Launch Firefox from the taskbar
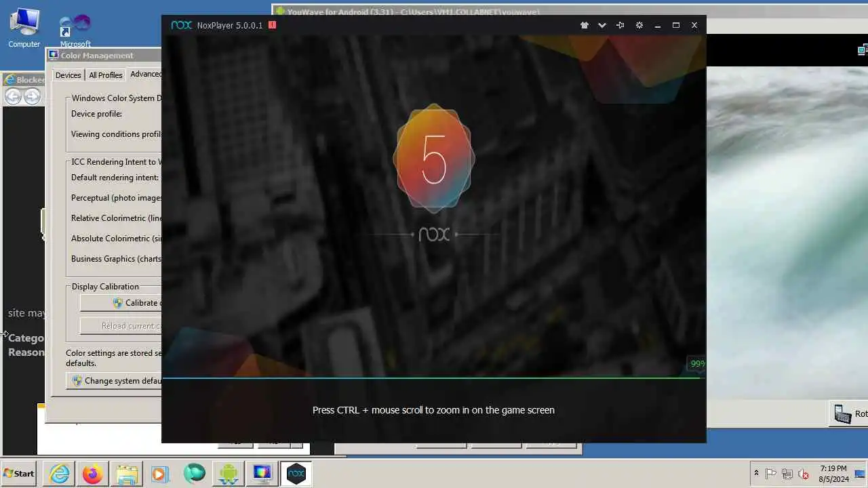This screenshot has height=488, width=868. coord(93,474)
